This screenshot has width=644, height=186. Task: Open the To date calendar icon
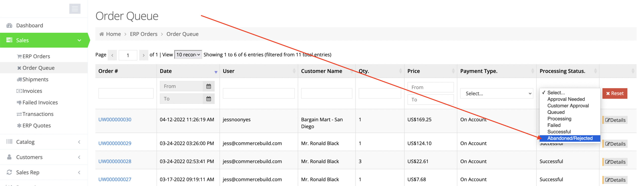[x=208, y=99]
